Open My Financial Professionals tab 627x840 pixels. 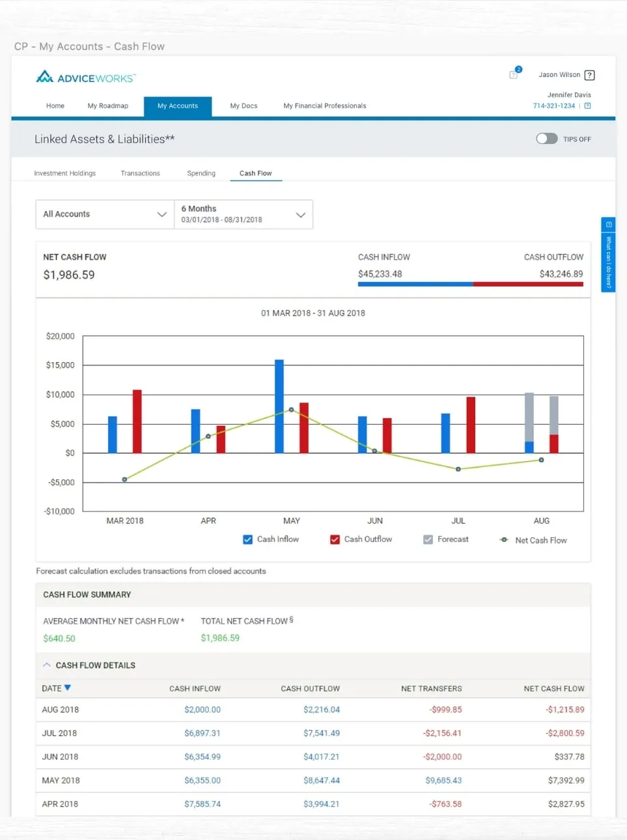[x=325, y=105]
